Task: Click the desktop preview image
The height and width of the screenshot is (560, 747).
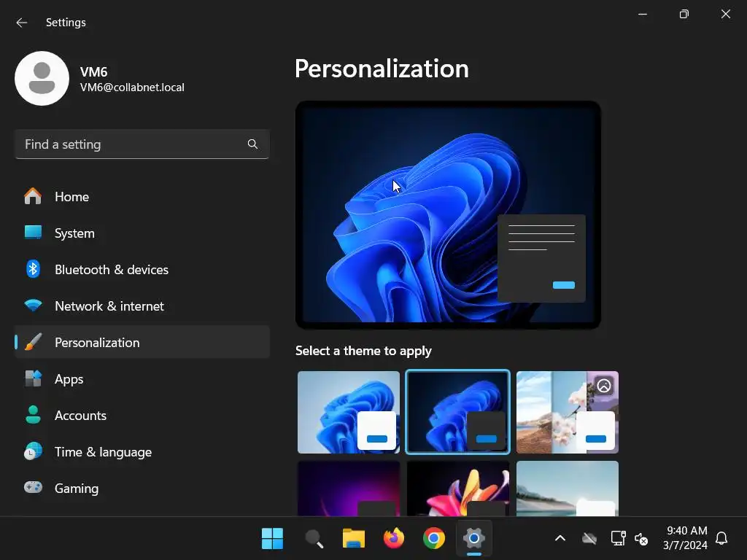Action: (x=448, y=215)
